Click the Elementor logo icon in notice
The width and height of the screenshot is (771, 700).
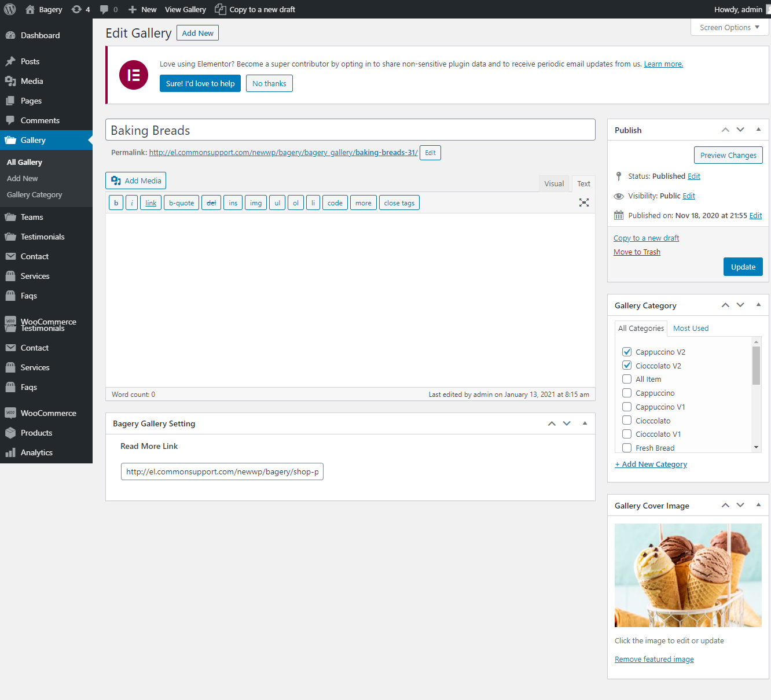coord(134,75)
